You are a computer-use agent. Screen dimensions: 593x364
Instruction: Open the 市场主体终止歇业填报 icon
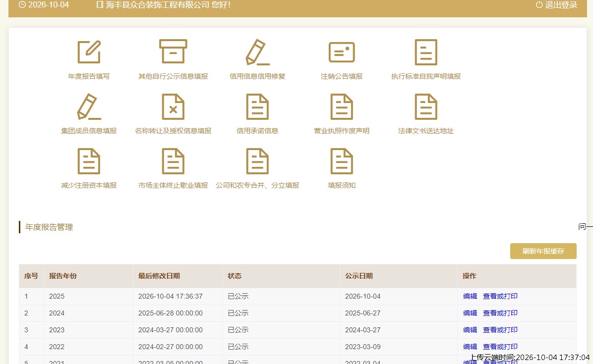click(173, 161)
